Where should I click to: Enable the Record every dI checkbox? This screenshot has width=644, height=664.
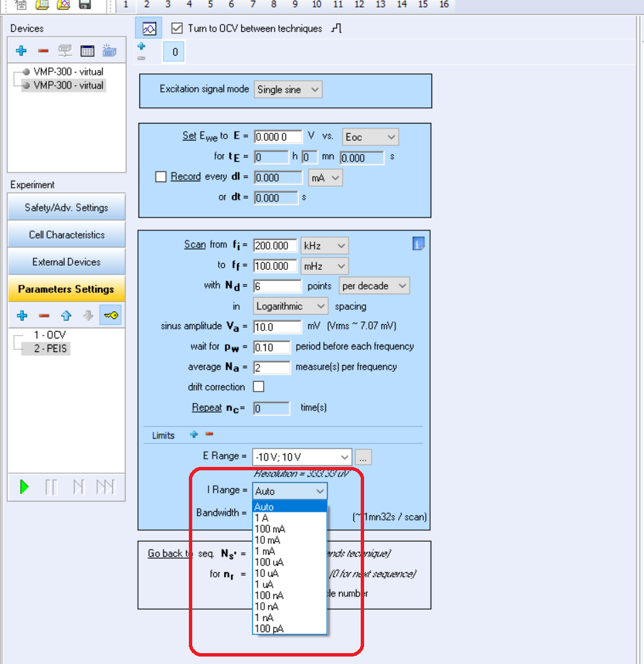click(x=161, y=177)
